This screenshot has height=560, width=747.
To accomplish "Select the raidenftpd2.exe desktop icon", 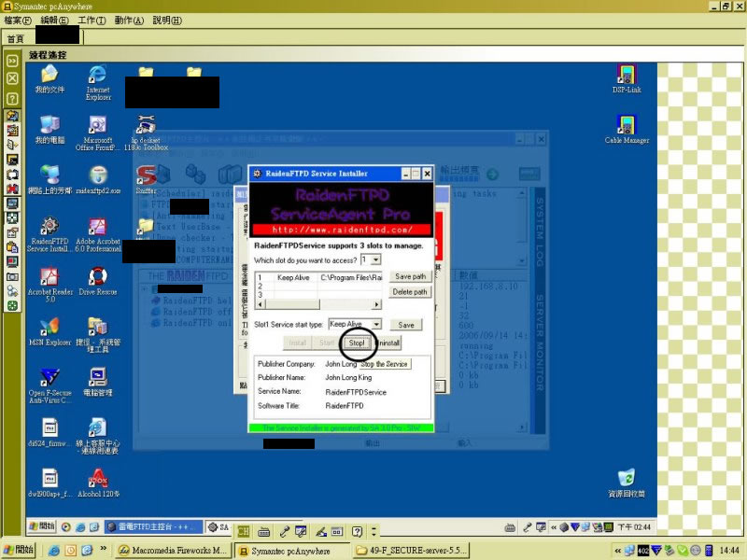I will pyautogui.click(x=98, y=180).
